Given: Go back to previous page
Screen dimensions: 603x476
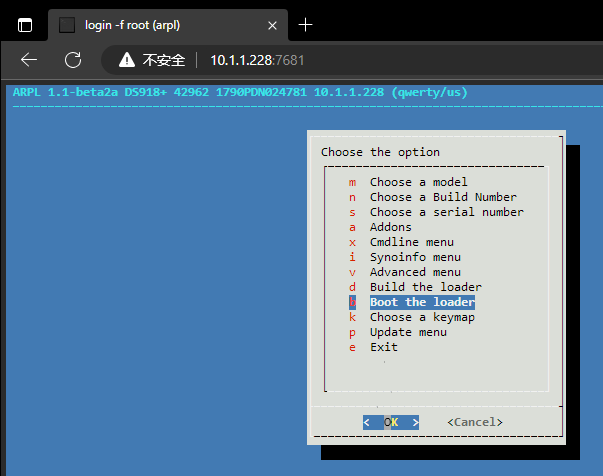Looking at the screenshot, I should 29,60.
